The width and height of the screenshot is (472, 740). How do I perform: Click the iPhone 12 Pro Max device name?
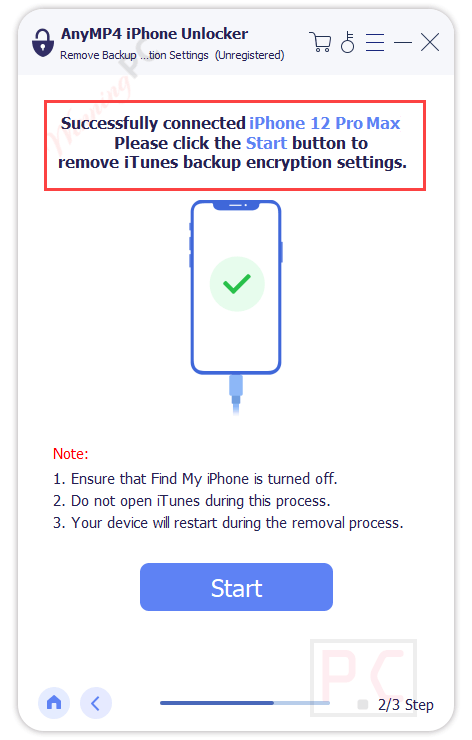(x=325, y=123)
